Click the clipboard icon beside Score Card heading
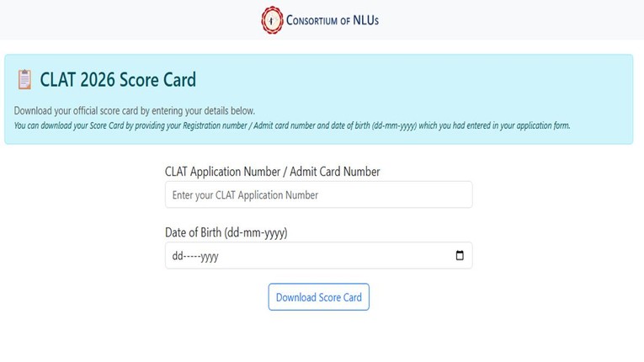Screen dimensions: 644x362 pyautogui.click(x=24, y=80)
